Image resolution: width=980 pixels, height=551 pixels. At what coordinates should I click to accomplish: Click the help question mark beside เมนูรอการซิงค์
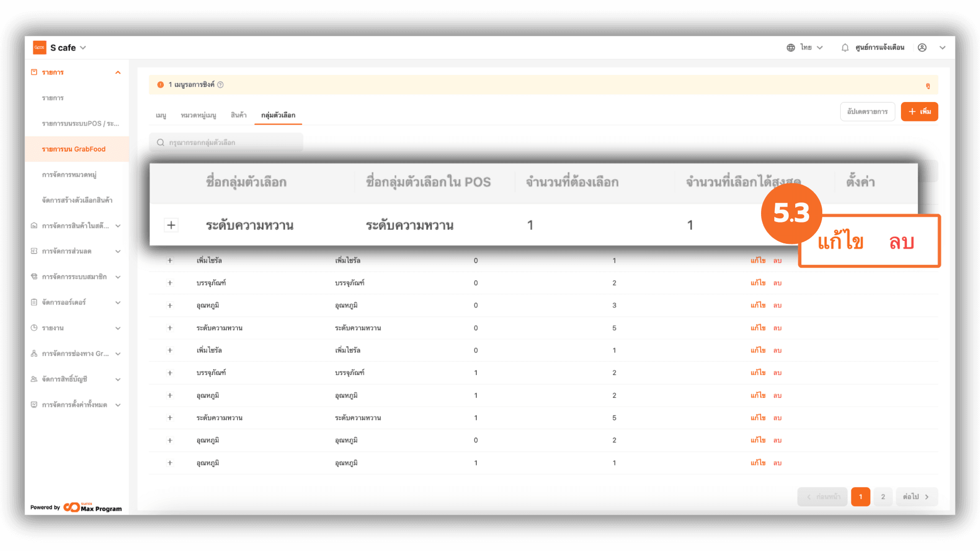point(220,85)
